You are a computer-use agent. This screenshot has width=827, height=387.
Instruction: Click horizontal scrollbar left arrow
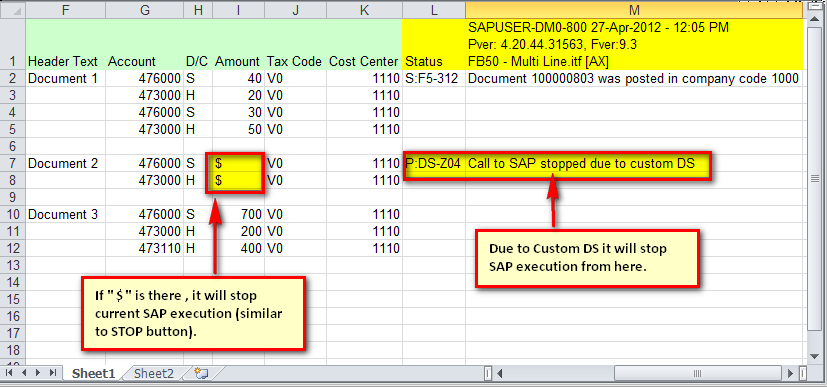499,374
